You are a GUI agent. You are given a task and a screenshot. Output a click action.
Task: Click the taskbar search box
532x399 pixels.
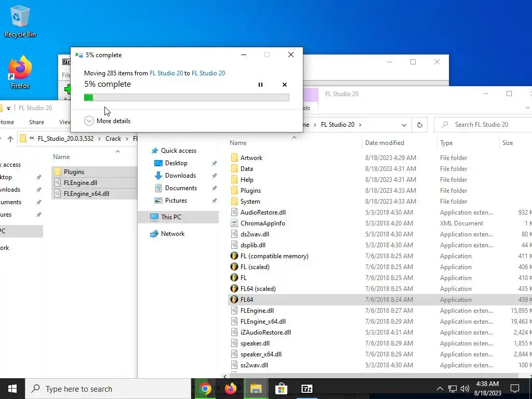point(108,389)
